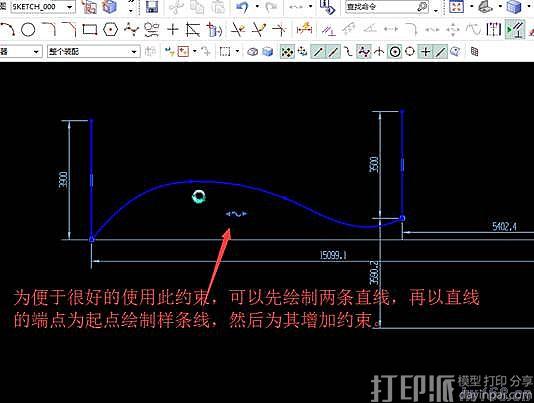
Task: Open the Rapid Dimension tool
Action: point(304,30)
